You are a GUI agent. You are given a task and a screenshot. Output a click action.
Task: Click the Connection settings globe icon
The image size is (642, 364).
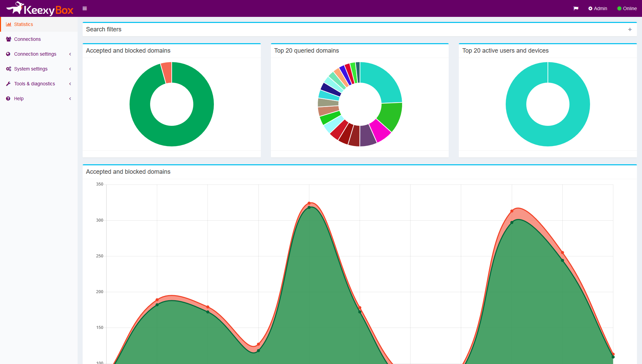(x=8, y=54)
